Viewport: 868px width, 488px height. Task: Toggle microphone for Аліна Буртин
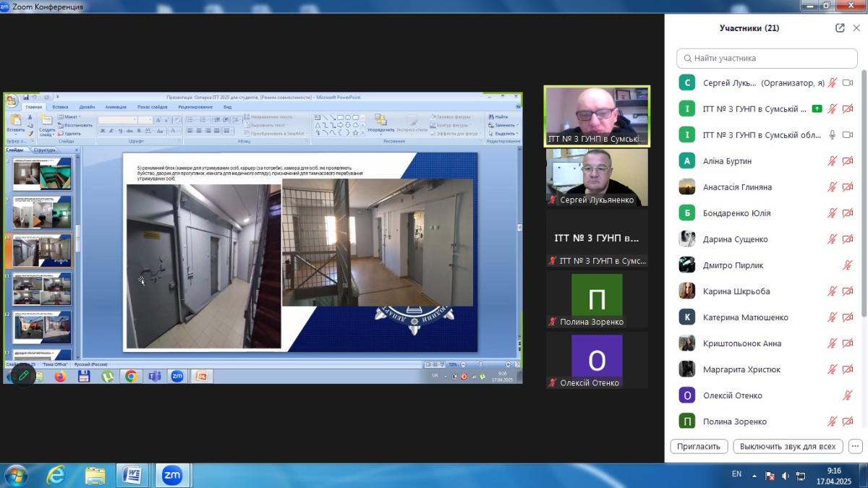click(x=833, y=161)
